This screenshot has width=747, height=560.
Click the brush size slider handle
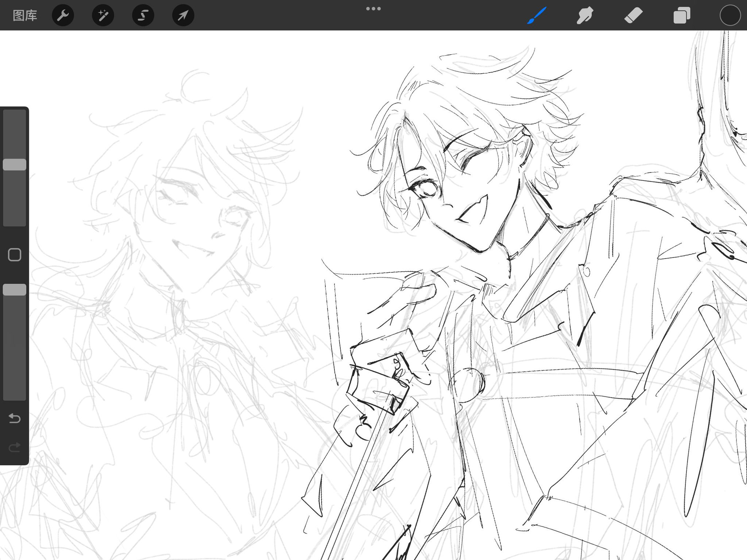(15, 164)
